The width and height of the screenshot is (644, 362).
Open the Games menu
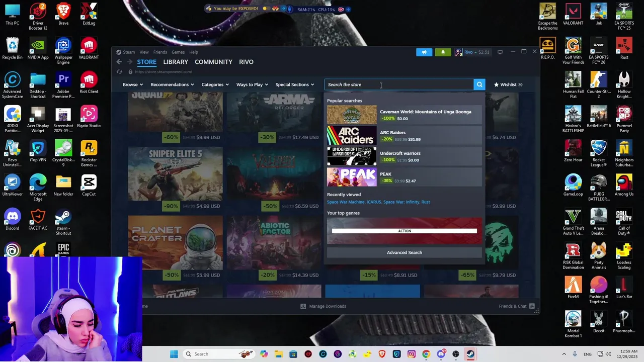click(178, 52)
